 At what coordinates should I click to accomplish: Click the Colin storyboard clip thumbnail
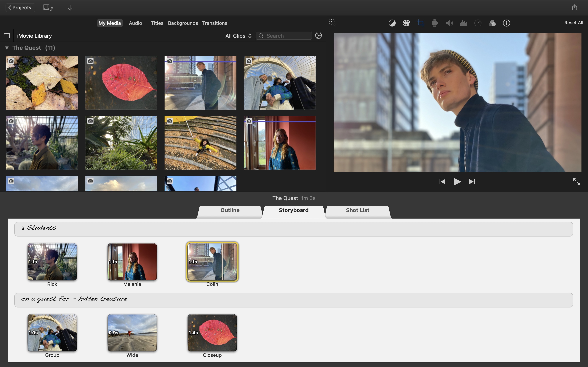(x=212, y=262)
